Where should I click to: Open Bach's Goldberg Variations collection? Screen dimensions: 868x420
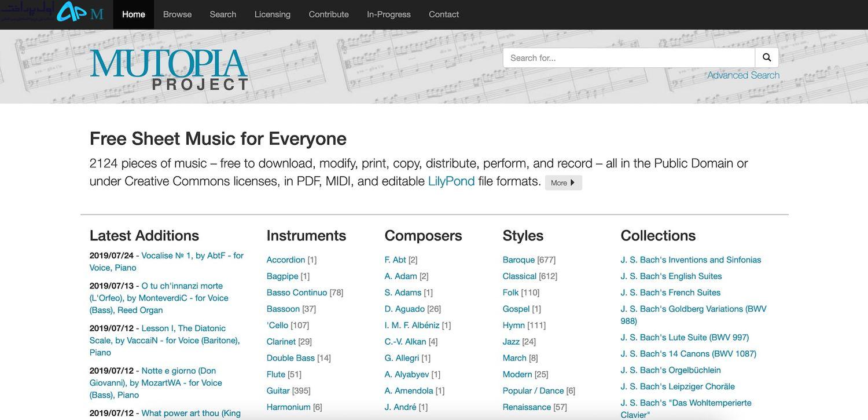[694, 315]
